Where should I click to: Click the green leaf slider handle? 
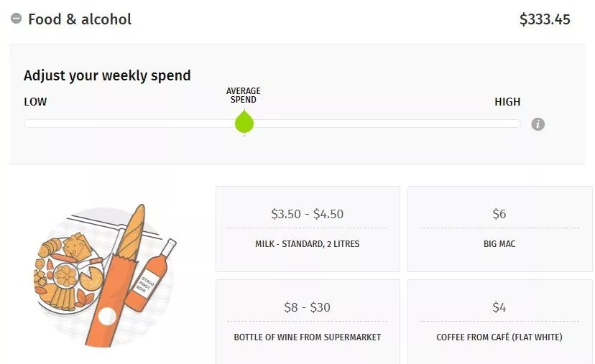pos(244,123)
